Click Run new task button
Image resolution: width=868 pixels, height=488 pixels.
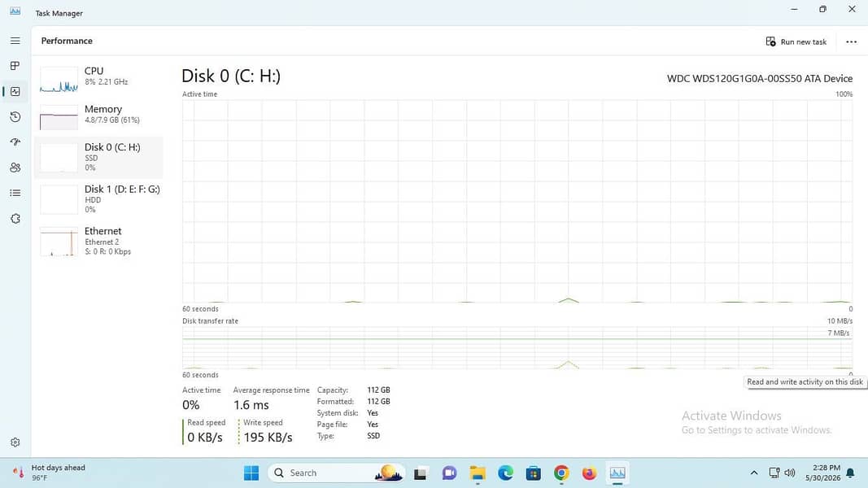796,41
